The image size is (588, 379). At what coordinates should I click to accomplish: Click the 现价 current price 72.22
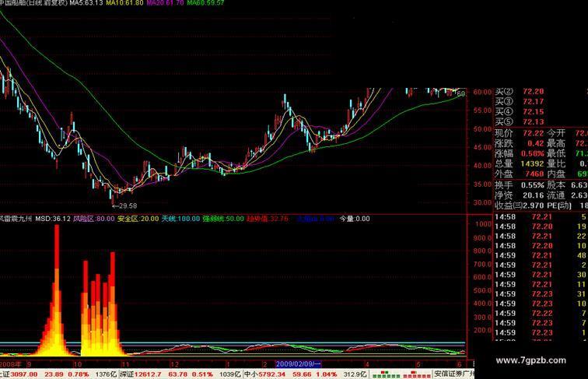(534, 133)
